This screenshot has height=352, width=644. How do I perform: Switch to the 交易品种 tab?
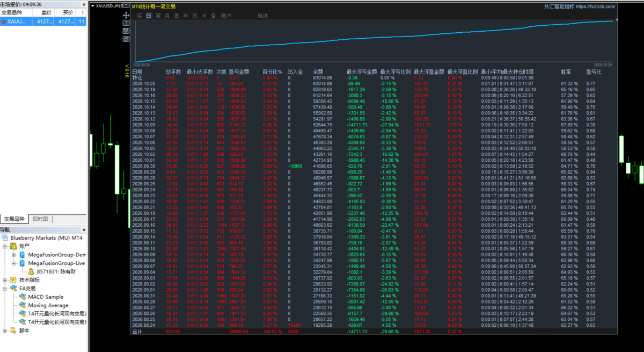14,219
